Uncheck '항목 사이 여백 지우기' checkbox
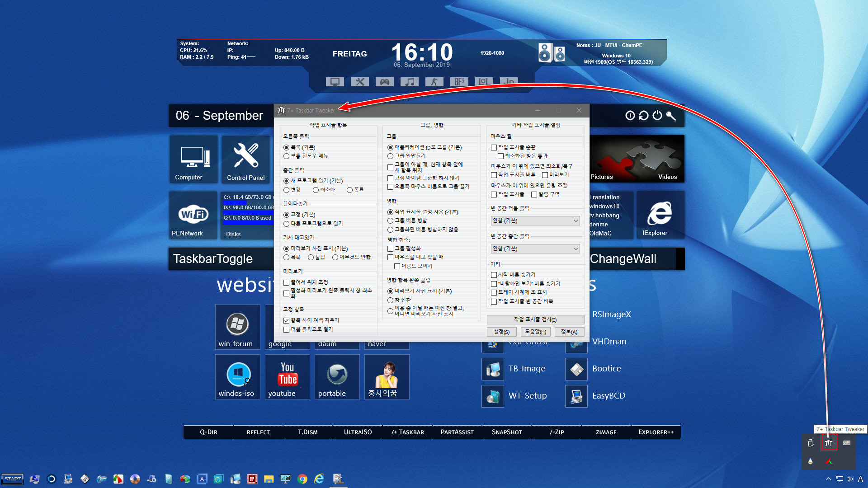868x488 pixels. [286, 320]
